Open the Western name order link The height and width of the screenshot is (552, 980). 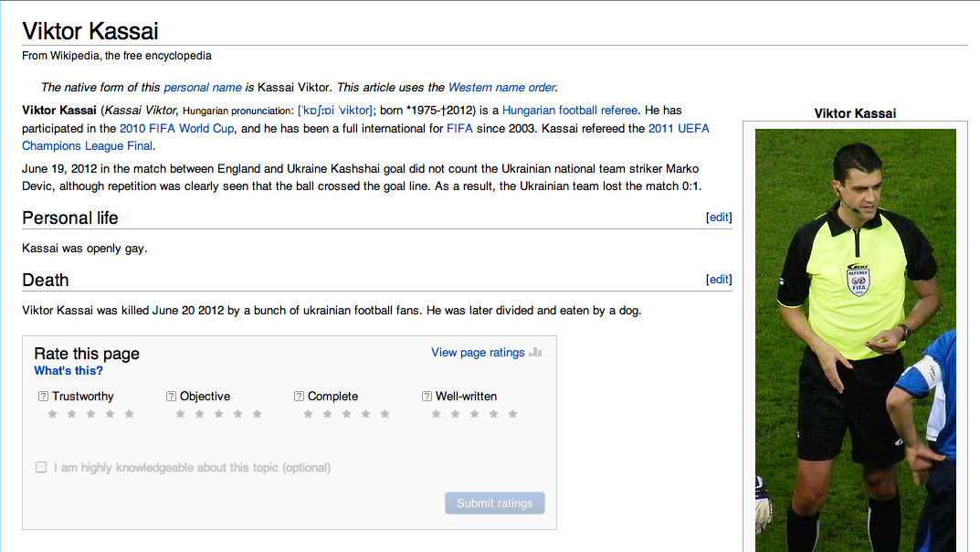point(502,88)
